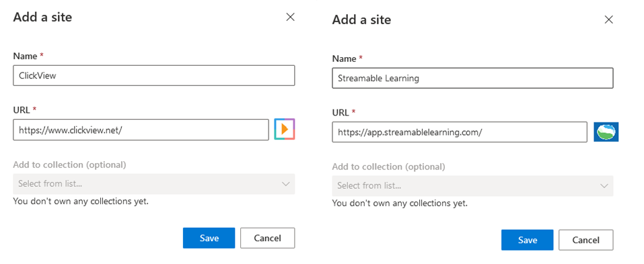The width and height of the screenshot is (644, 264).
Task: Click the ClickView site logo icon
Action: click(285, 129)
